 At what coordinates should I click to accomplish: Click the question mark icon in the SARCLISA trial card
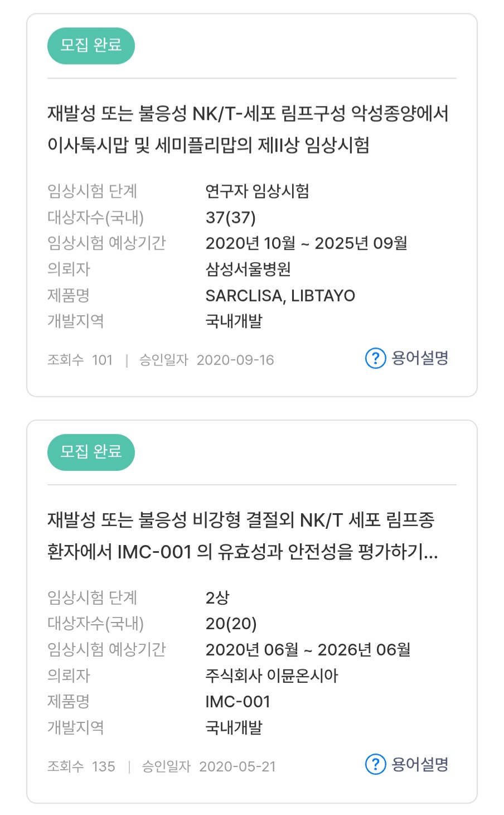click(x=375, y=358)
